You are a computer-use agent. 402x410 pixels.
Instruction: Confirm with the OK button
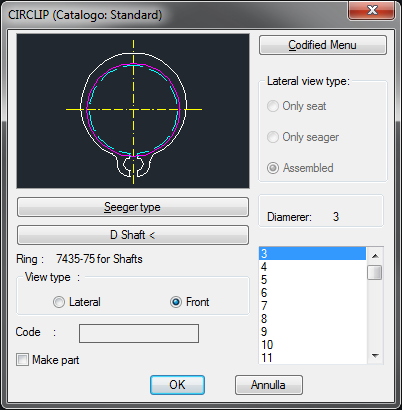(x=177, y=385)
